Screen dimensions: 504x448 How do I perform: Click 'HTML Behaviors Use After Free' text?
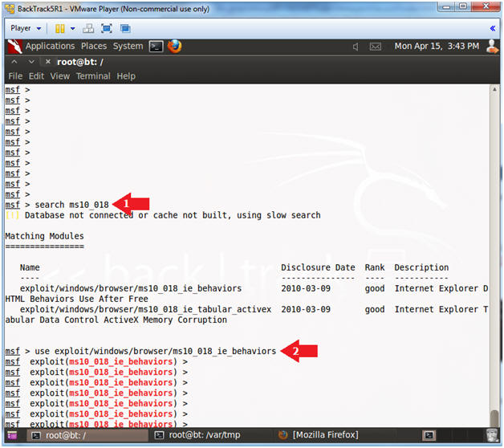(x=76, y=299)
